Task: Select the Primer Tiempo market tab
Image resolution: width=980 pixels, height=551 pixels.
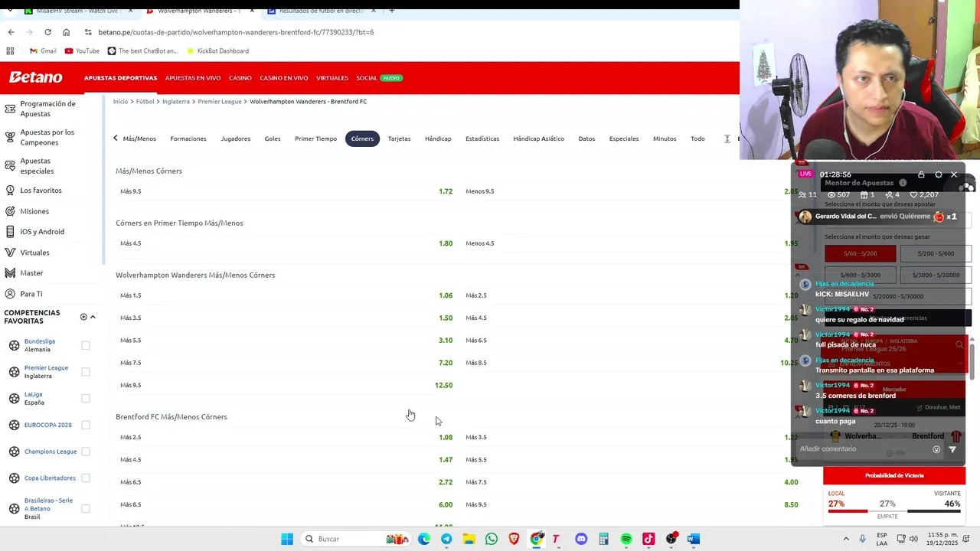Action: [315, 139]
